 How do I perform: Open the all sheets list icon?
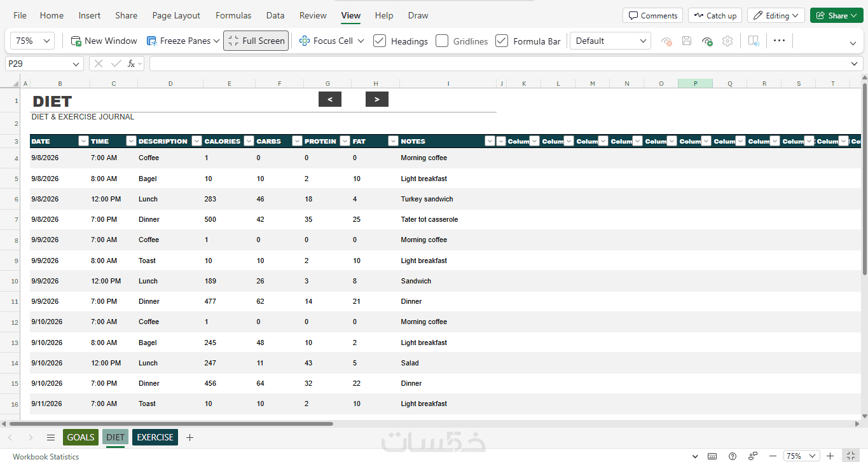click(x=51, y=437)
